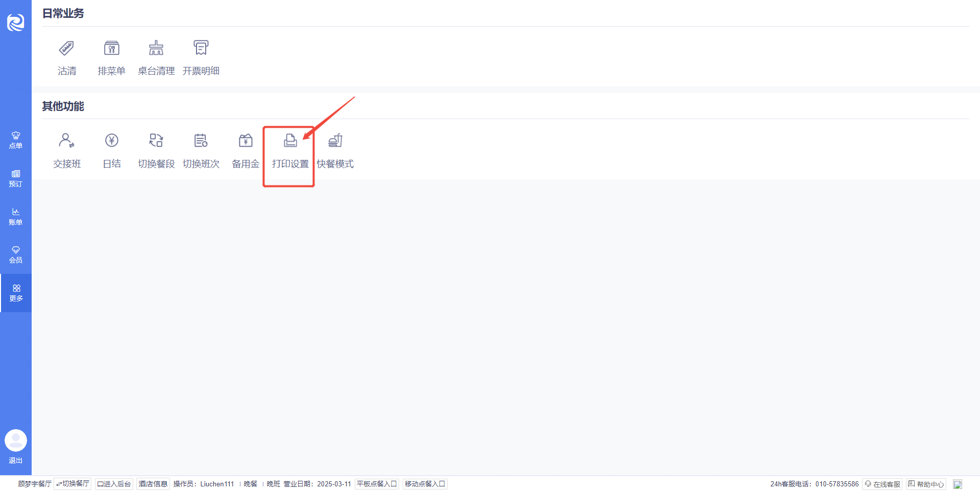Image resolution: width=980 pixels, height=492 pixels.
Task: Open the 帮助中心 help center
Action: 926,484
